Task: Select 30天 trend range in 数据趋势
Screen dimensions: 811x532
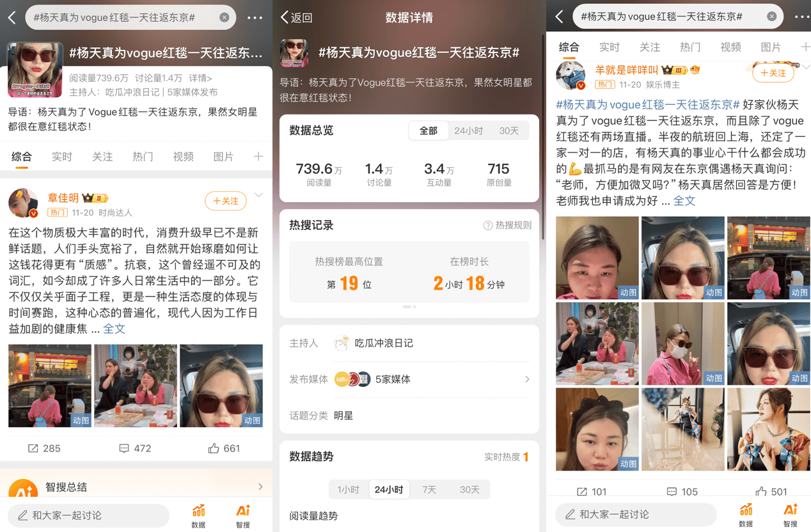Action: point(469,490)
